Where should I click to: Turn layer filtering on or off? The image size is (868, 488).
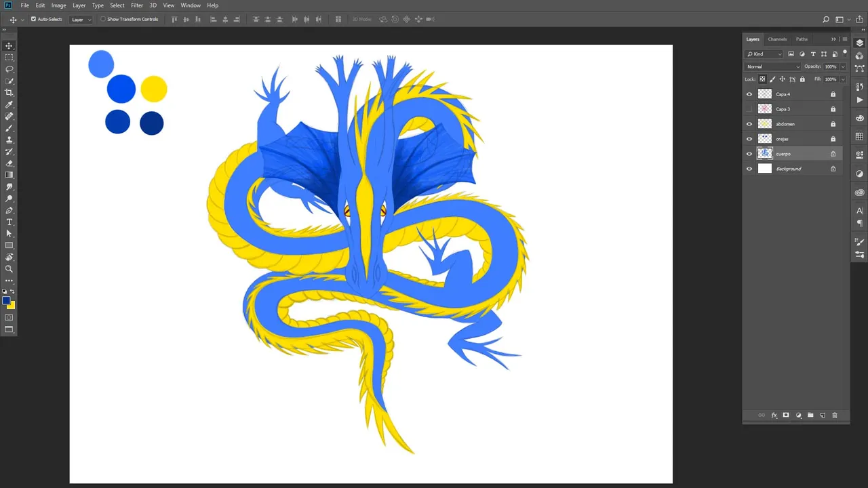[x=845, y=53]
